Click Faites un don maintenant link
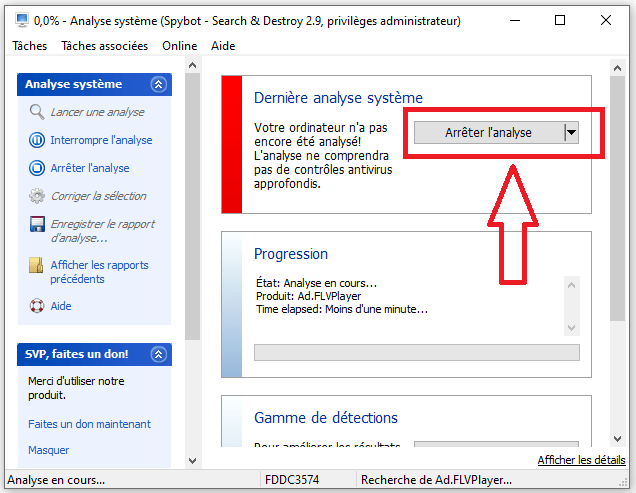 click(x=89, y=424)
